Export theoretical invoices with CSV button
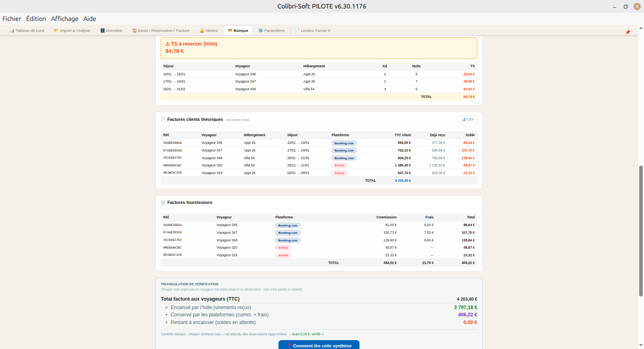Screen dimensions: 644x349 point(468,119)
